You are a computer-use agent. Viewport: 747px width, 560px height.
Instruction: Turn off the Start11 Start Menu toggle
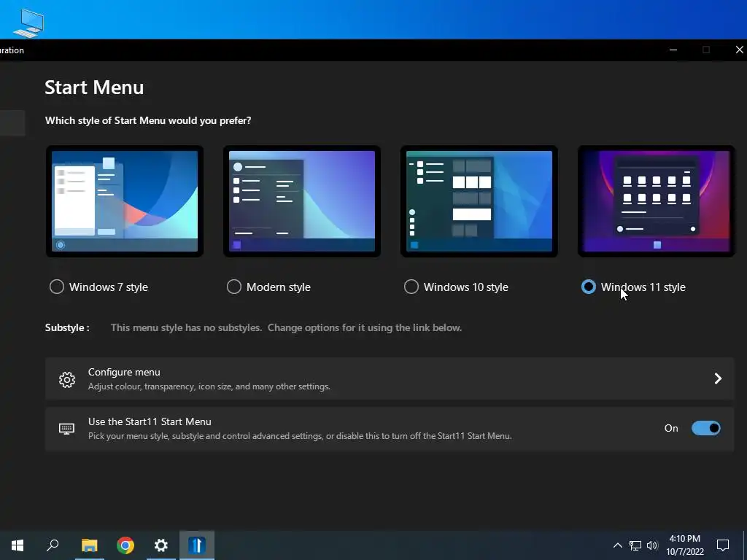coord(706,428)
